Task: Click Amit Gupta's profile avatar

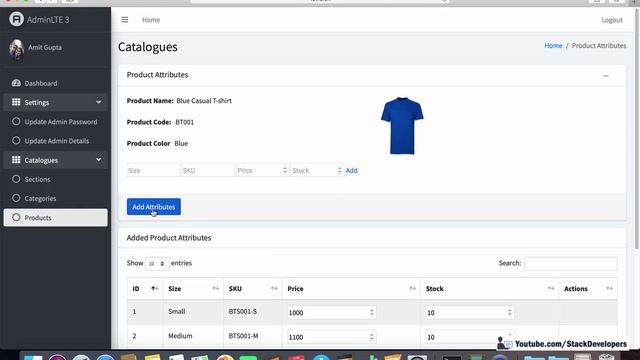Action: tap(16, 49)
